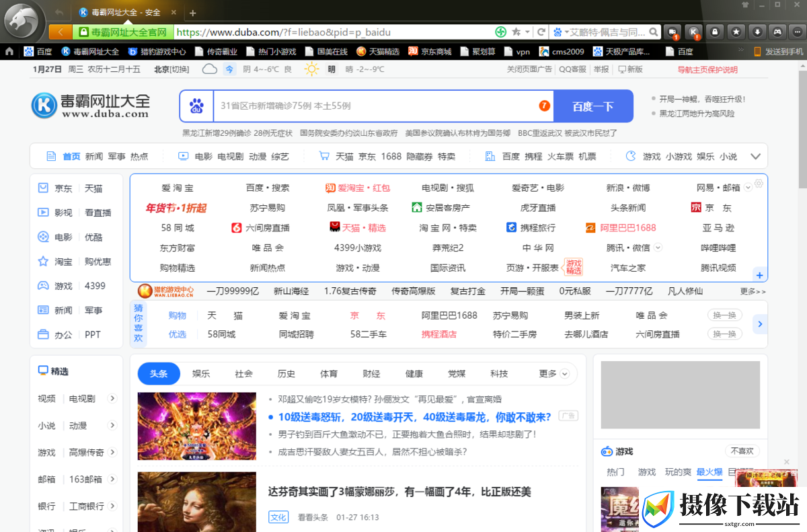Select the 头条 news tab
Screen dimensions: 807x532
click(159, 374)
